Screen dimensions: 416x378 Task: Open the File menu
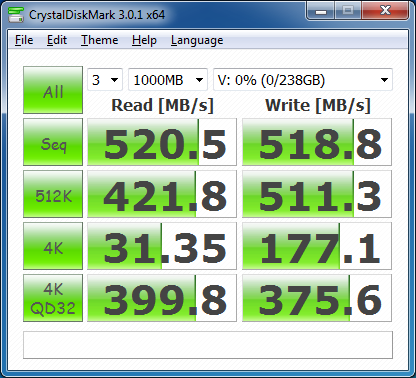pos(24,40)
